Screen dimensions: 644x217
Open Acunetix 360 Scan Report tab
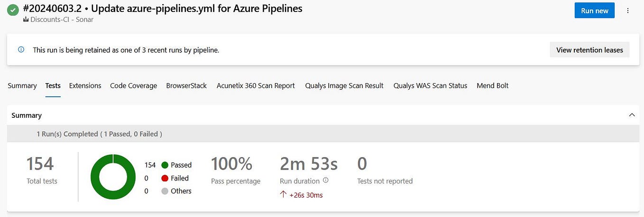256,86
